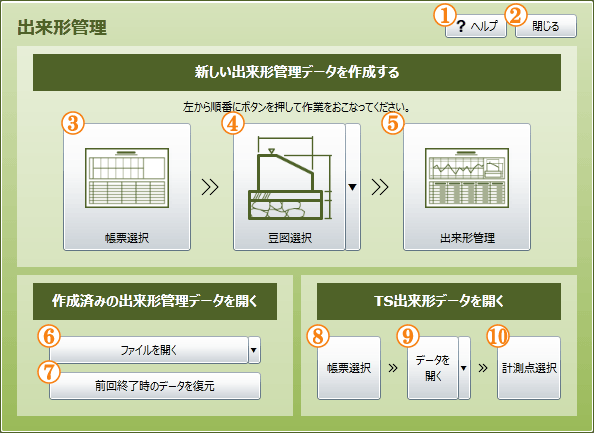594x433 pixels.
Task: Expand the dropdown arrow beside 豆図選択
Action: pyautogui.click(x=353, y=187)
